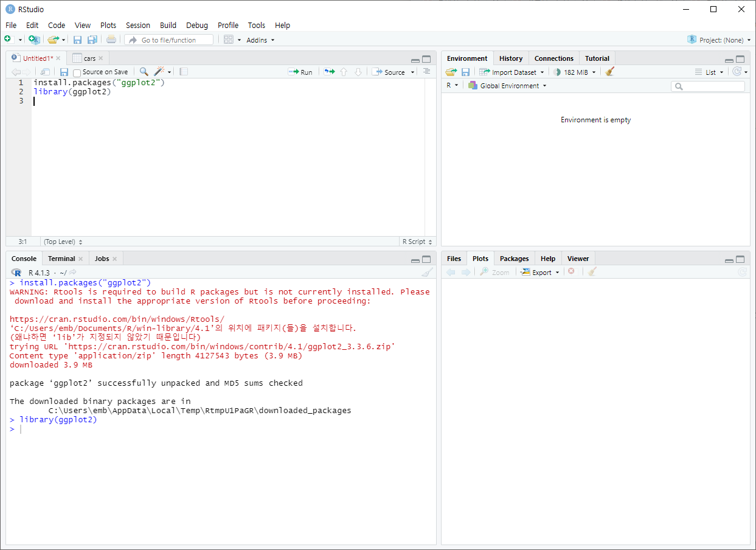Click Save All documents icon
The image size is (756, 550).
(92, 40)
